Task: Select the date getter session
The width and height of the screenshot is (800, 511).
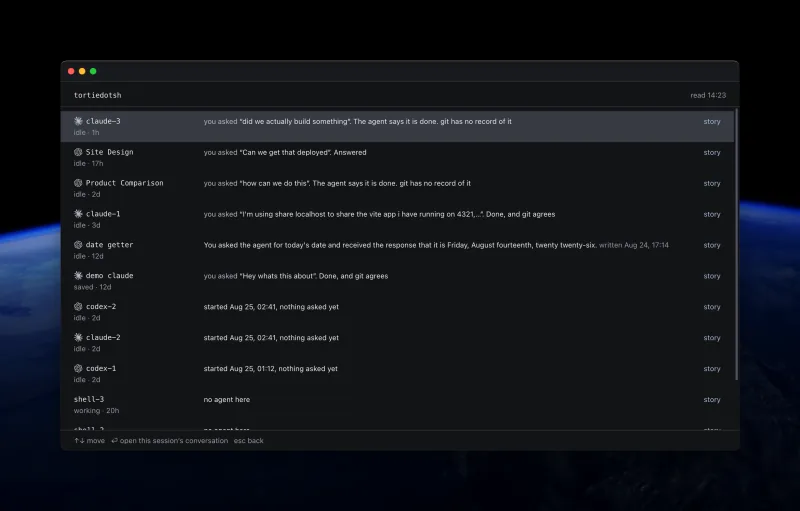Action: (109, 245)
